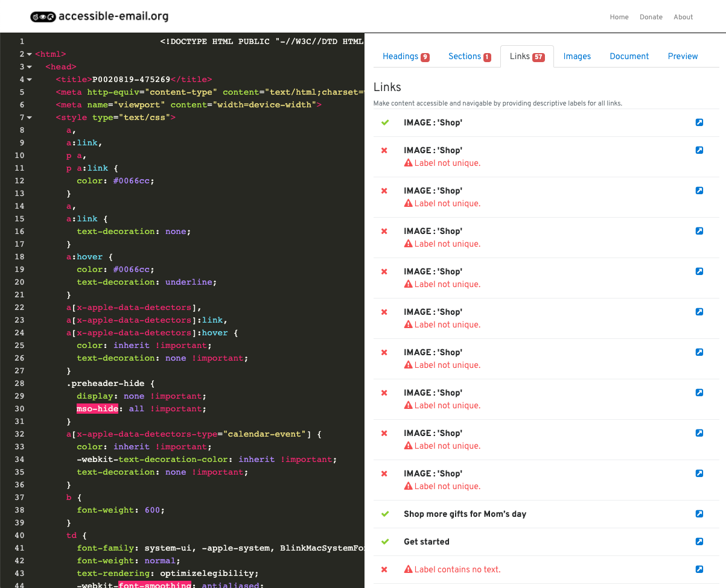Collapse the style block on line 7
This screenshot has width=726, height=588.
28,117
